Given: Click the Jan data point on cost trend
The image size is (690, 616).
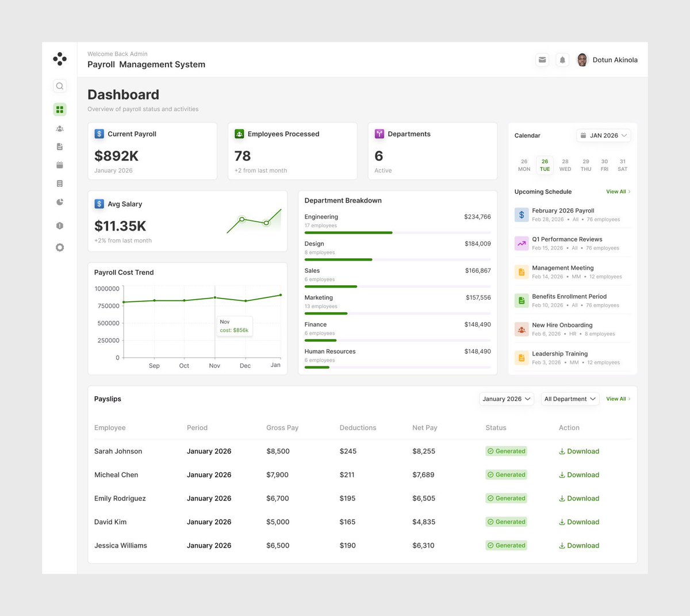Looking at the screenshot, I should 281,295.
